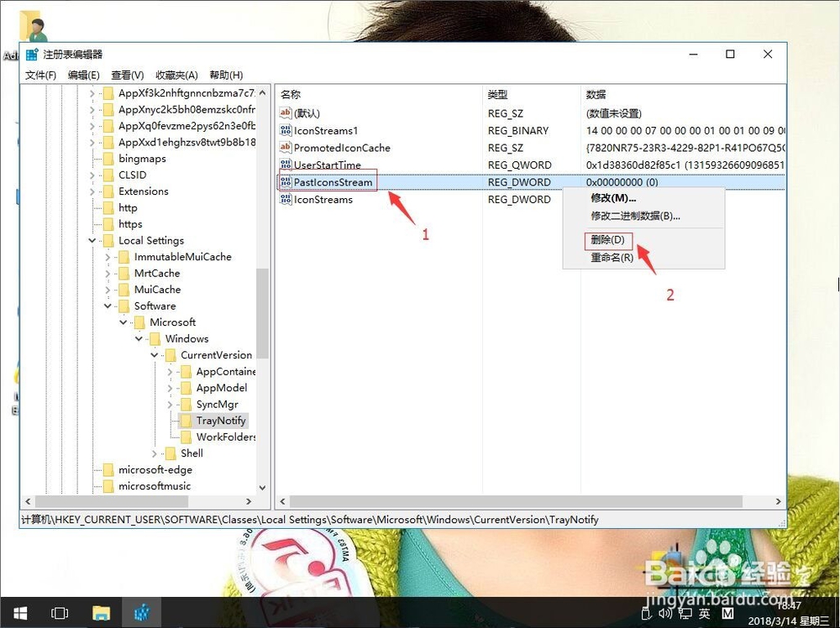Choose 修改二进制数据(B)... in context menu
Image resolution: width=840 pixels, height=628 pixels.
pyautogui.click(x=635, y=216)
